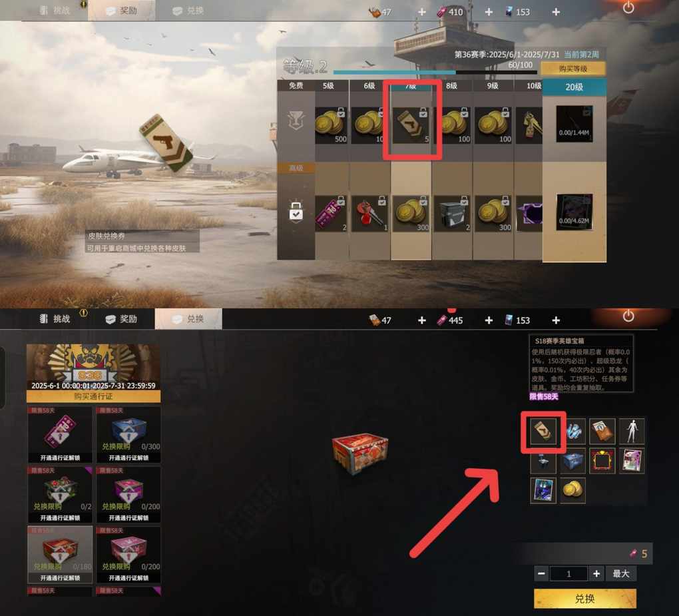The width and height of the screenshot is (679, 616).
Task: Click the gold coins icon in chest contents
Action: 572,490
